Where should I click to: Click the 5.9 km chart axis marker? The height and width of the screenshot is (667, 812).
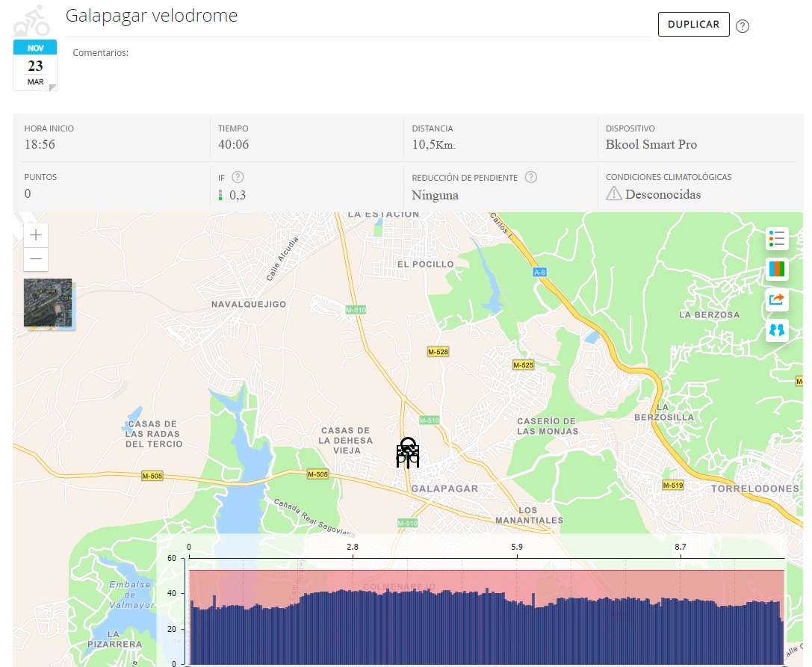[517, 547]
